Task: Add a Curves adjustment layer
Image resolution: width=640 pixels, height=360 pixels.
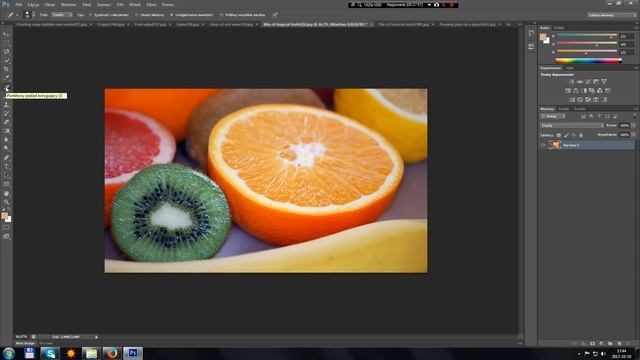Action: tap(588, 82)
